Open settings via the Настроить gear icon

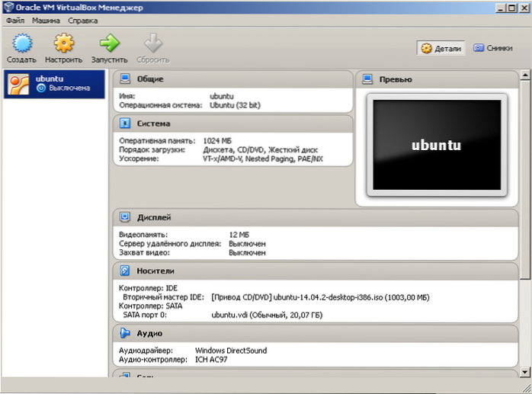coord(63,43)
